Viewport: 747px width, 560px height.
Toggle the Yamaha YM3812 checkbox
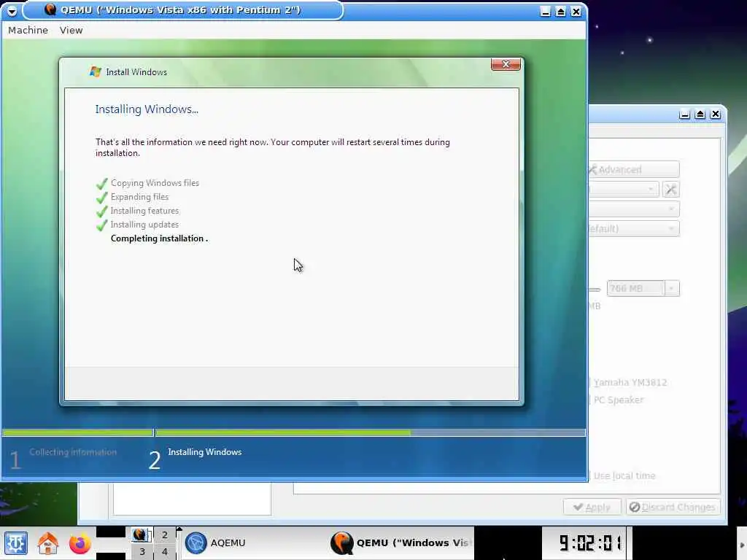pos(628,382)
